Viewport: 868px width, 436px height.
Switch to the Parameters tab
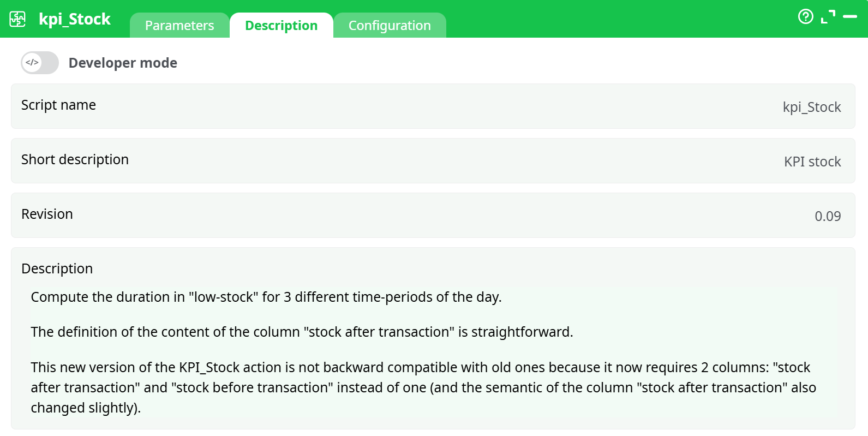(x=179, y=25)
